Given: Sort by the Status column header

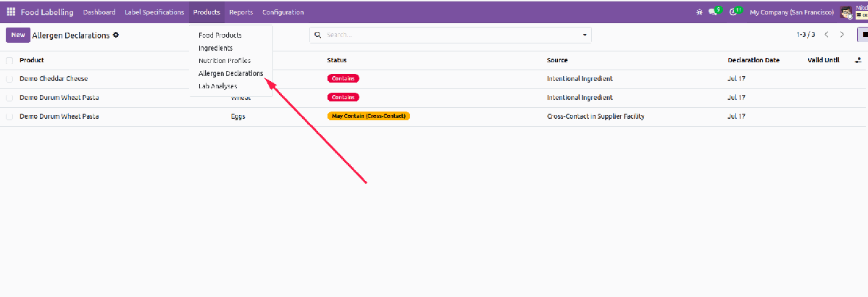Looking at the screenshot, I should 337,60.
